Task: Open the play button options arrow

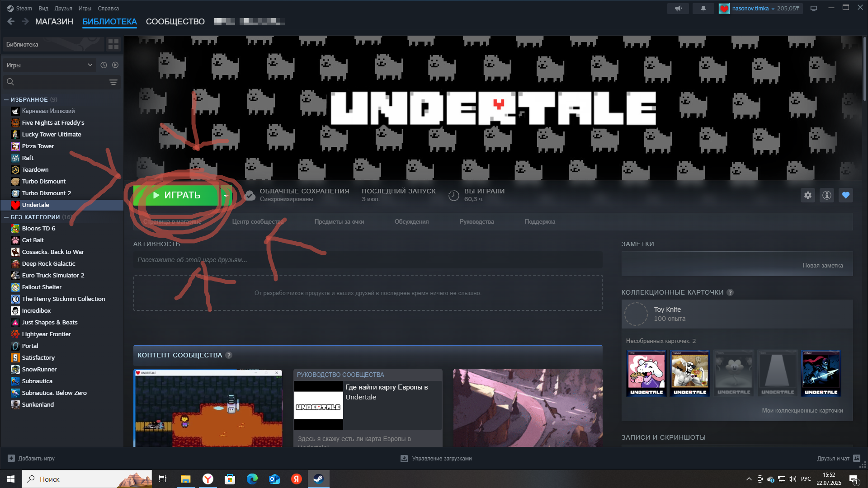Action: [225, 195]
